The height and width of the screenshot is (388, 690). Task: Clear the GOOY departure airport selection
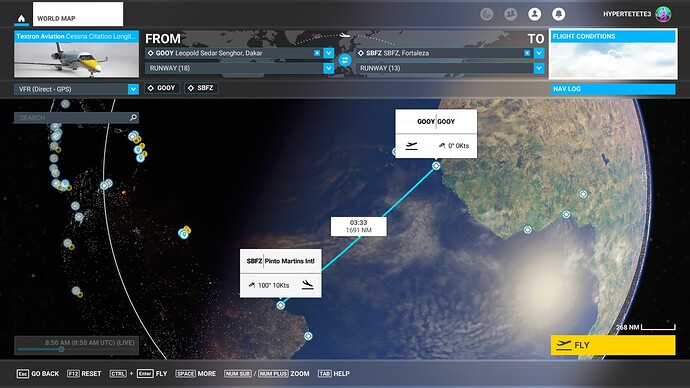coord(317,53)
